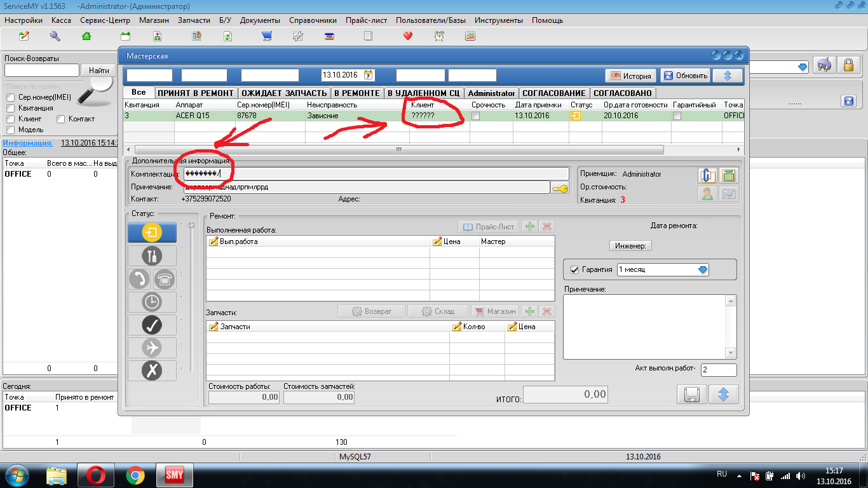Screen dimensions: 868x488
Task: Switch to the ОЖИДАЕТ ЗАПЧАСТЬ tab
Action: [284, 93]
